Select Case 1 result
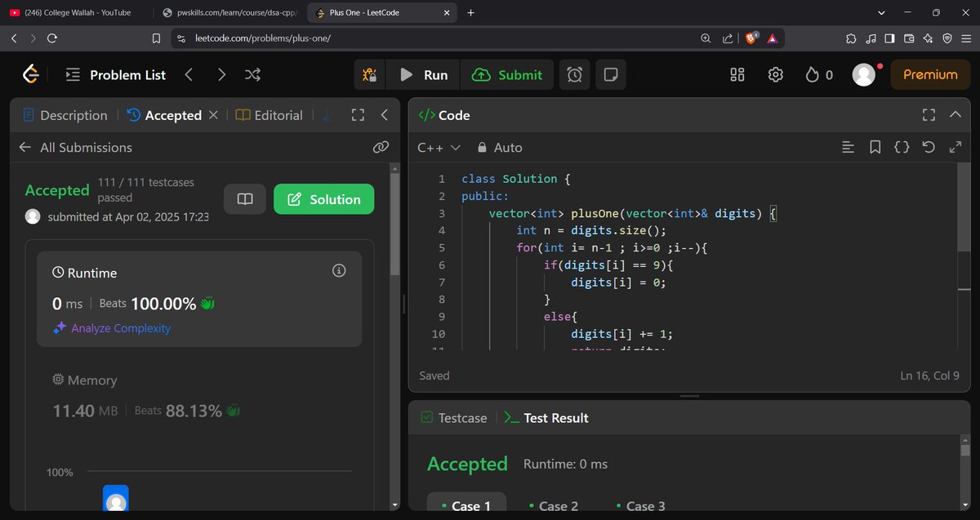This screenshot has height=520, width=980. (466, 506)
